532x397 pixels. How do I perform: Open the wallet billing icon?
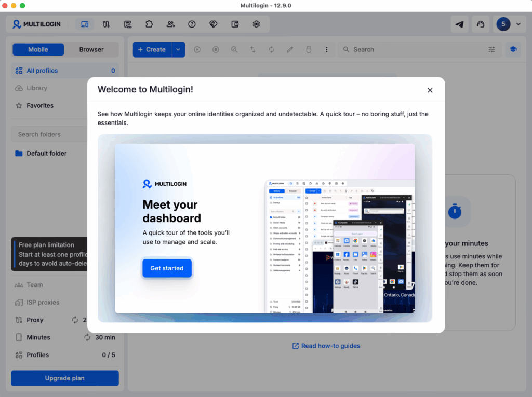235,24
